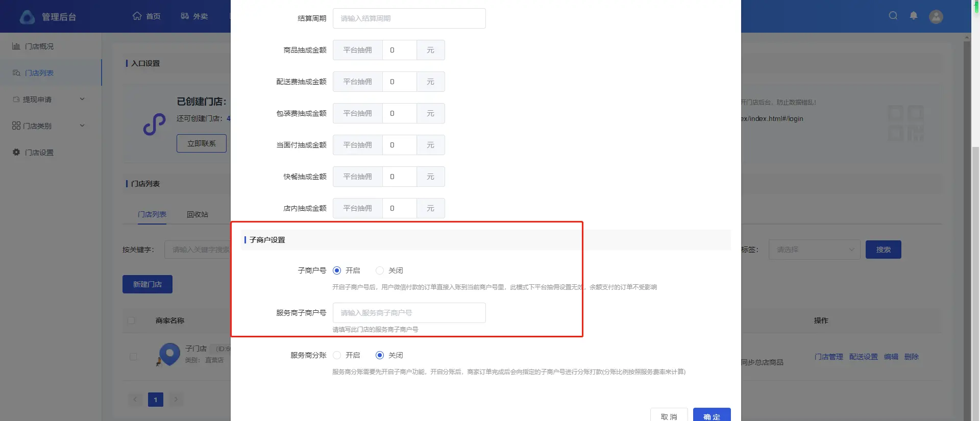Click the 子门店 store thumbnail
The height and width of the screenshot is (421, 980).
point(169,354)
